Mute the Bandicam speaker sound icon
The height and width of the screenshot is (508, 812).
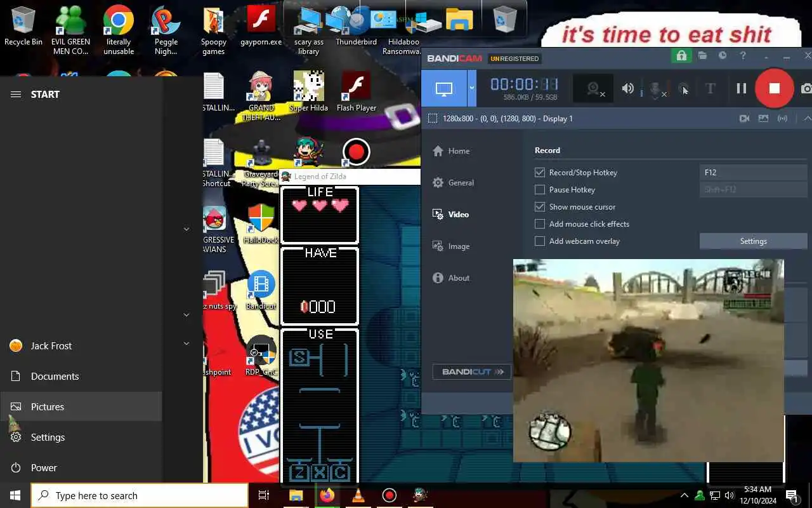(628, 88)
